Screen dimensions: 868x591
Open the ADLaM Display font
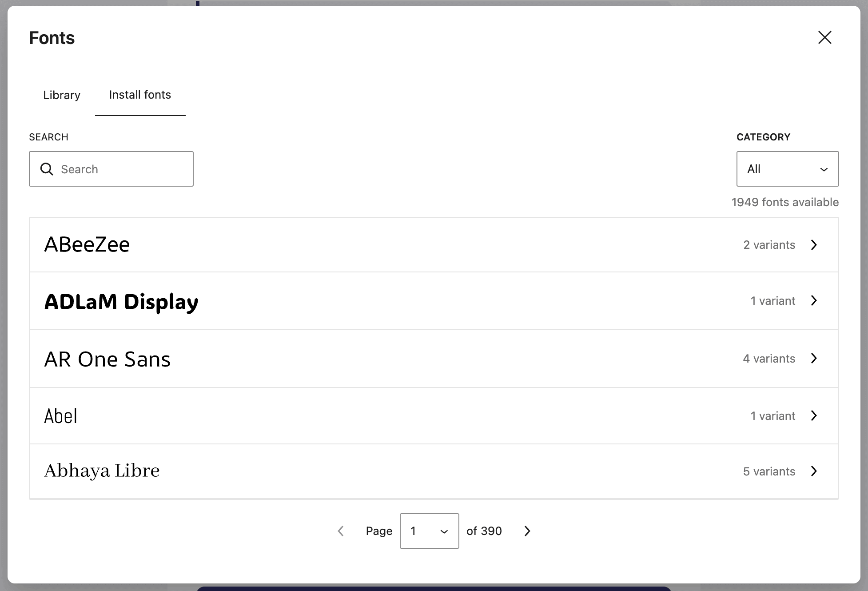point(434,301)
